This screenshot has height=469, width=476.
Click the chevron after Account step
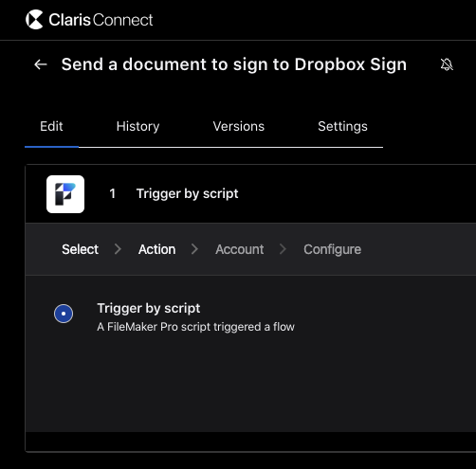[x=283, y=249]
